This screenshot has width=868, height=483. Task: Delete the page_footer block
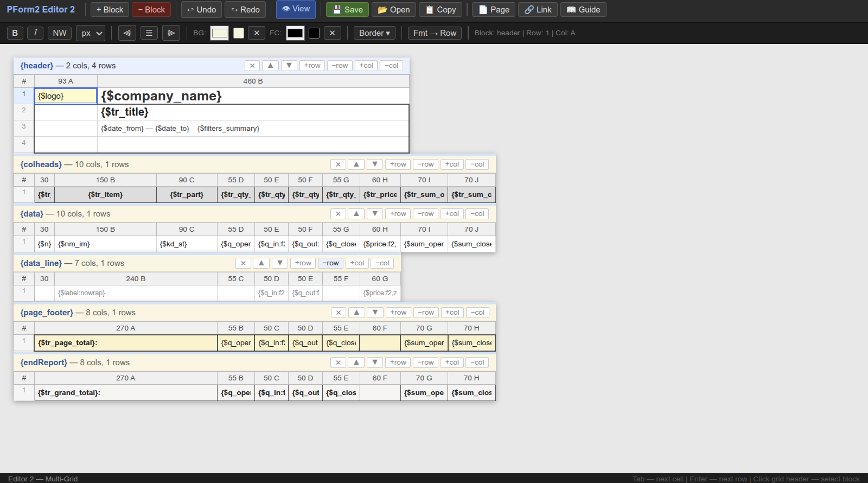pyautogui.click(x=339, y=313)
